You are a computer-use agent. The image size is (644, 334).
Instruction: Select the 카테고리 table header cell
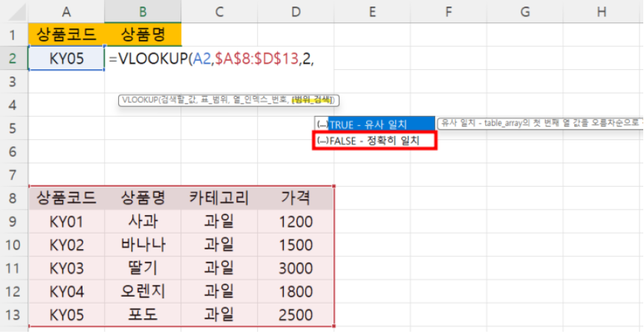tap(219, 198)
